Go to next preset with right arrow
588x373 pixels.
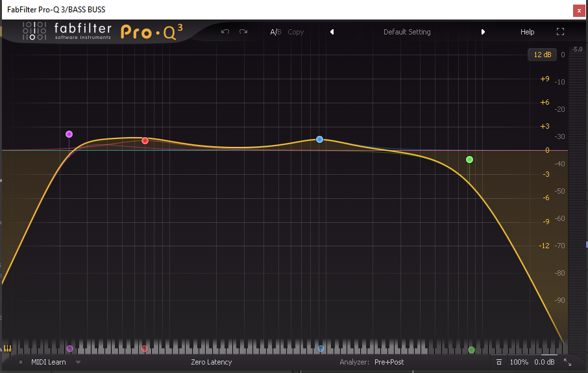click(483, 32)
